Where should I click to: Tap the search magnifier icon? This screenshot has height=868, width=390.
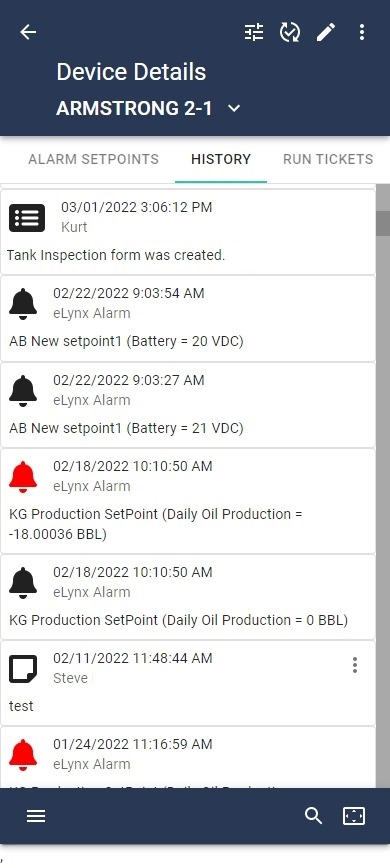314,816
